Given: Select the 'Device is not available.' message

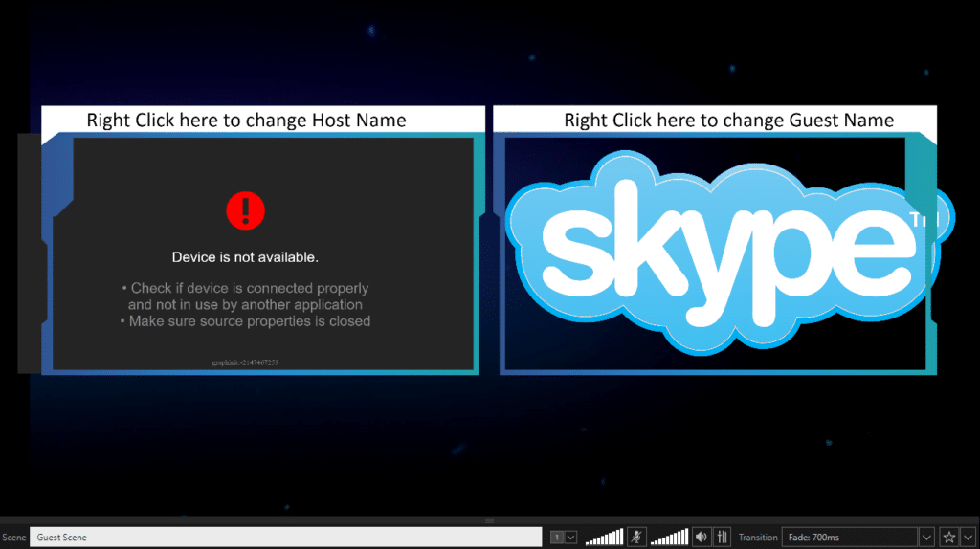Looking at the screenshot, I should click(245, 257).
